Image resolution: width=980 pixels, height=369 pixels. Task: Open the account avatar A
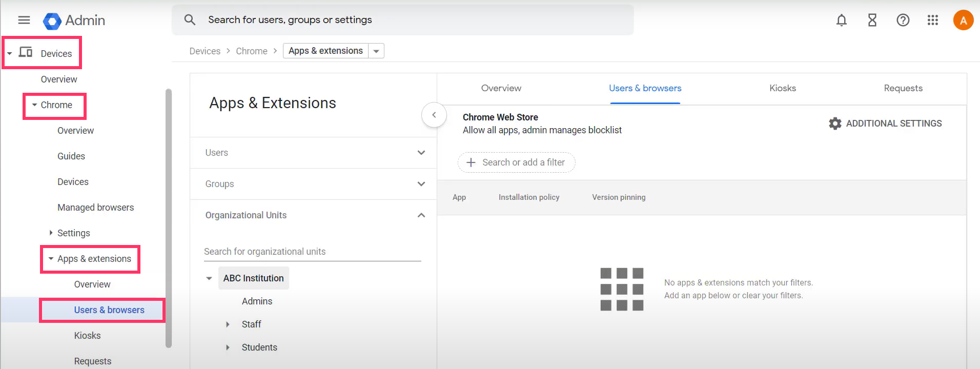pos(963,20)
